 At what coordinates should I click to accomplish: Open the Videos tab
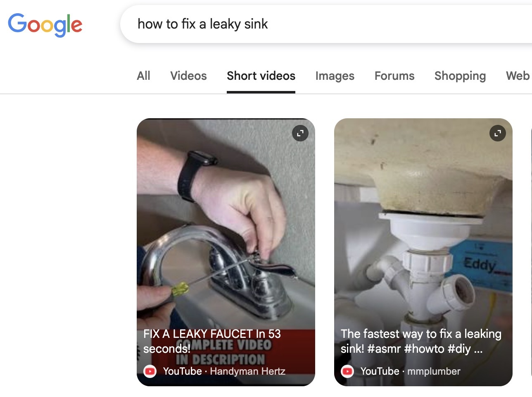click(x=188, y=76)
